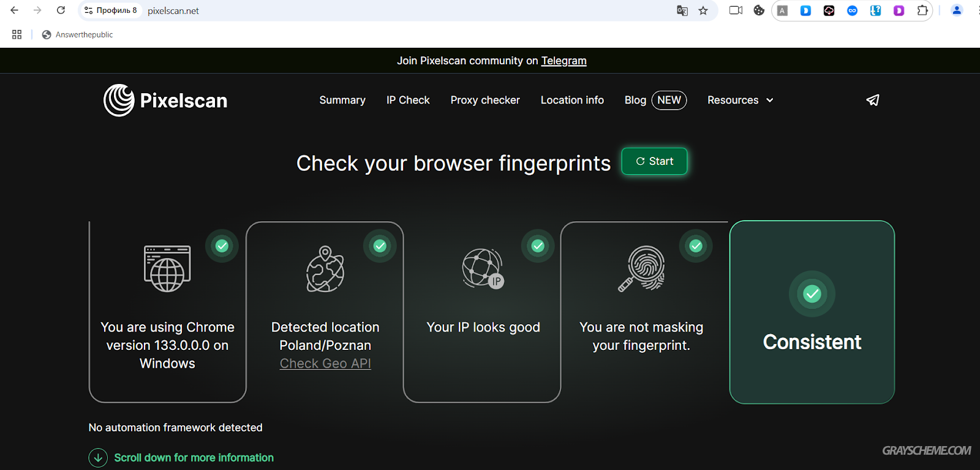The height and width of the screenshot is (470, 980).
Task: Click the globe location pin icon
Action: (325, 269)
